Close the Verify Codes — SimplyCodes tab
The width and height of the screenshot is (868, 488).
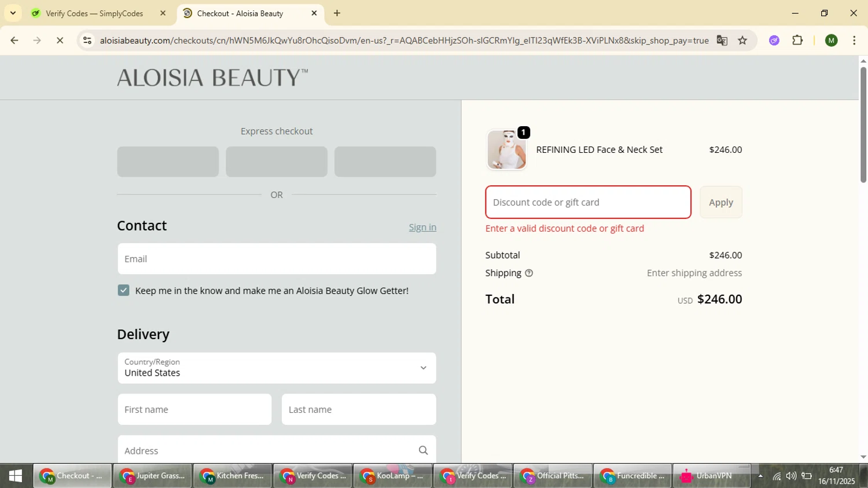(163, 13)
